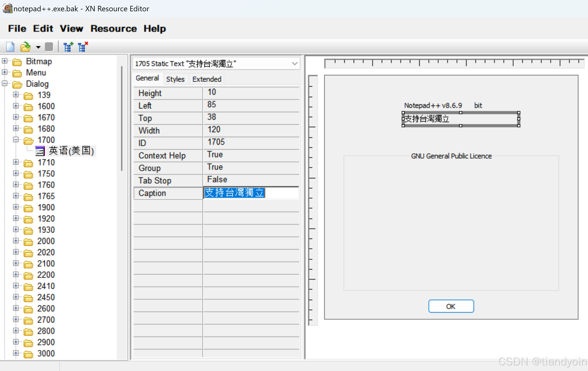
Task: Open the View menu
Action: click(71, 28)
